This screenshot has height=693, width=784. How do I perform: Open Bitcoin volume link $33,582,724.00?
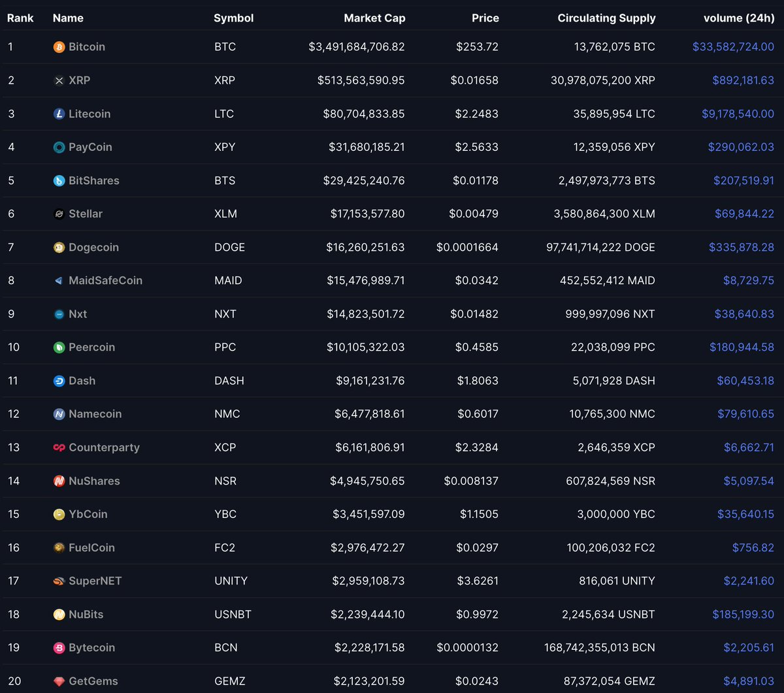tap(734, 47)
